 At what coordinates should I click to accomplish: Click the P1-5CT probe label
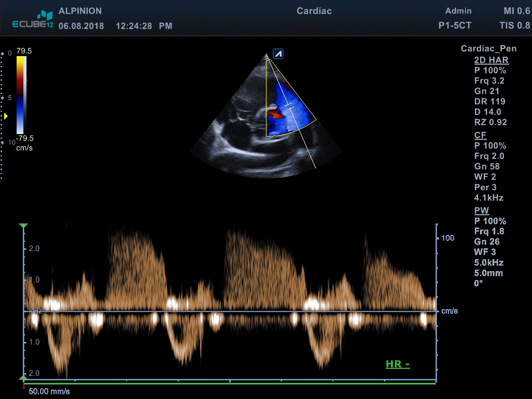tap(455, 26)
